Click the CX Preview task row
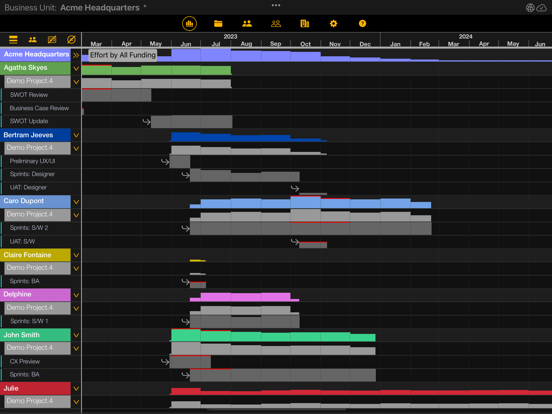552x414 pixels. tap(41, 362)
